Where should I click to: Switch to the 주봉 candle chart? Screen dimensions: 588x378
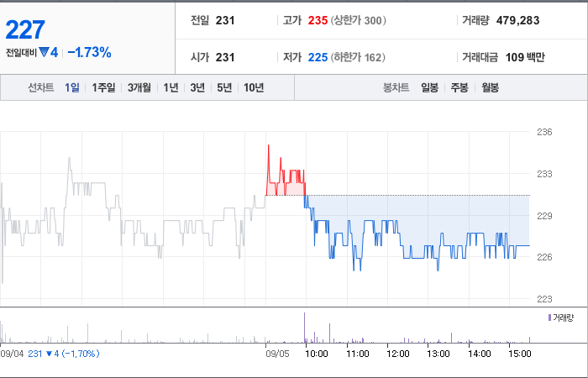pyautogui.click(x=459, y=87)
